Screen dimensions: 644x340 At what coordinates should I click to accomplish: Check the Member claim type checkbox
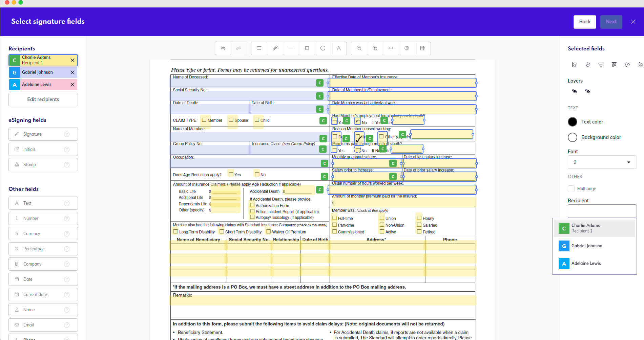[205, 119]
